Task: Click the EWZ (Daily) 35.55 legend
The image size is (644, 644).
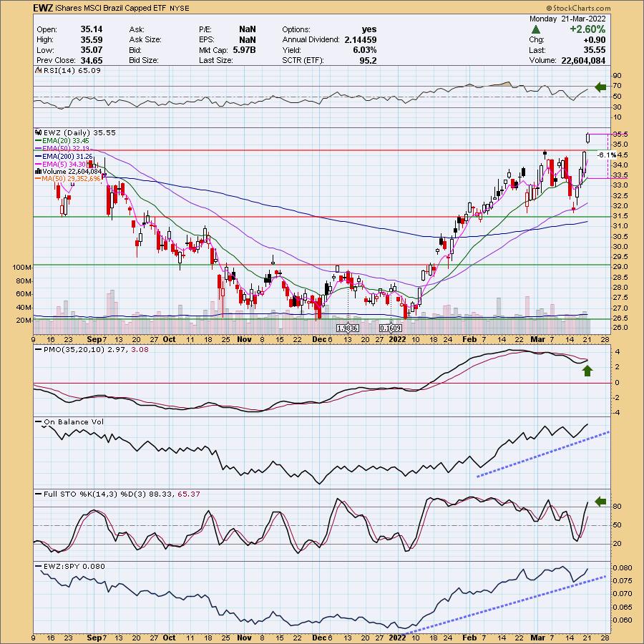Action: pyautogui.click(x=79, y=132)
